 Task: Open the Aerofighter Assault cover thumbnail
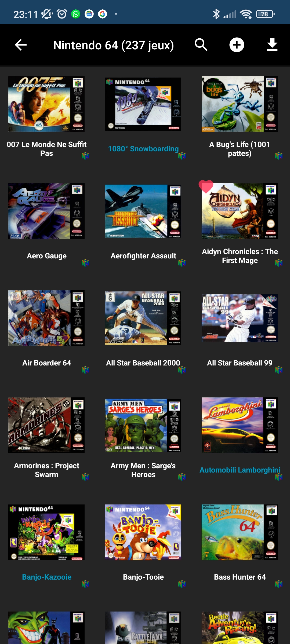coord(143,211)
